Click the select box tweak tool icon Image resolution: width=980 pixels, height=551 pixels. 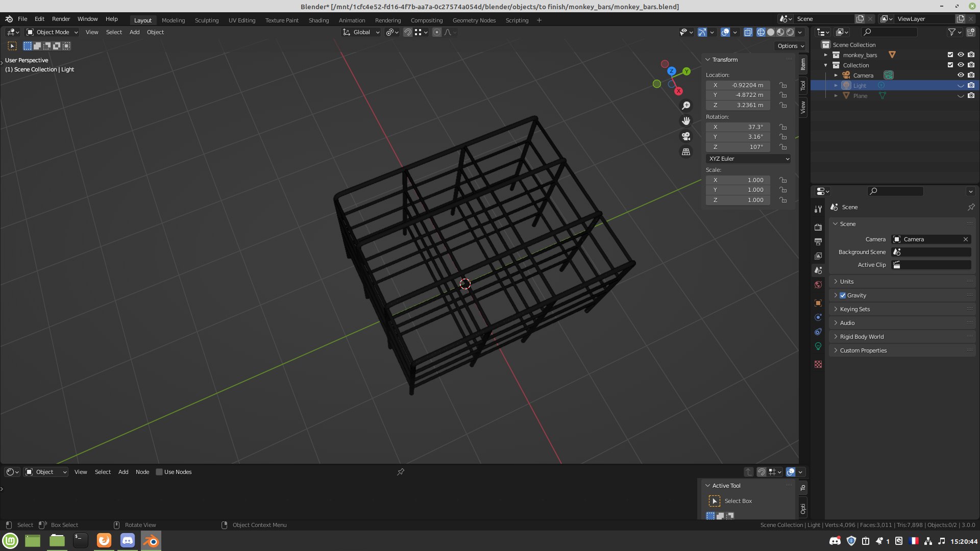12,46
